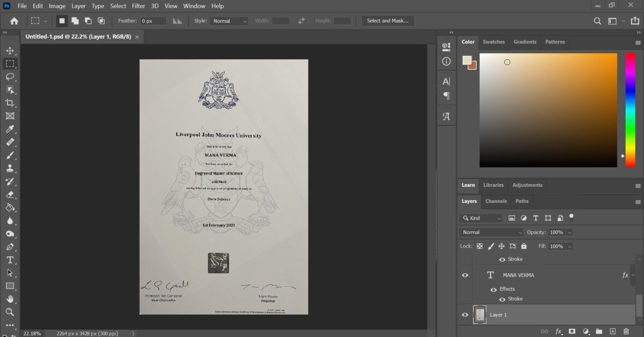Select the Horizontal Type tool

pyautogui.click(x=10, y=260)
